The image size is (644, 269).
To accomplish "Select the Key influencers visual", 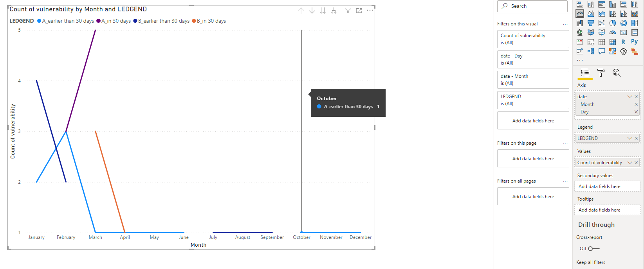I will (580, 51).
